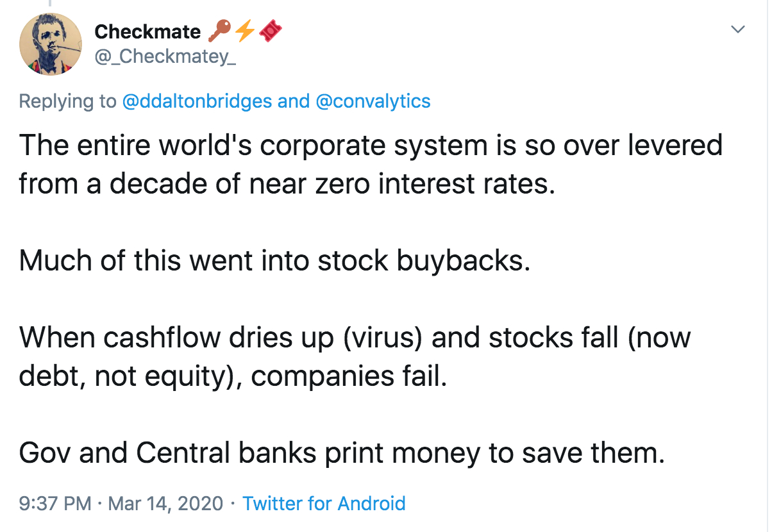Viewport: 772px width, 532px height.
Task: Open the @ddaltonbridges mention
Action: coord(196,101)
